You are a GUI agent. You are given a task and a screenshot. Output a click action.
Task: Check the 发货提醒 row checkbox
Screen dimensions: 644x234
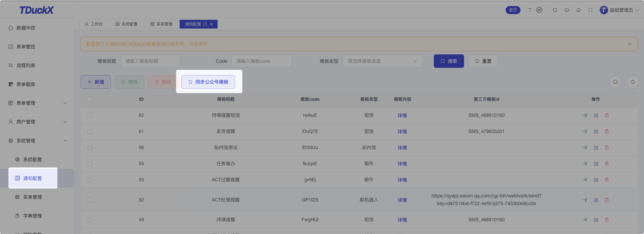[x=90, y=132]
